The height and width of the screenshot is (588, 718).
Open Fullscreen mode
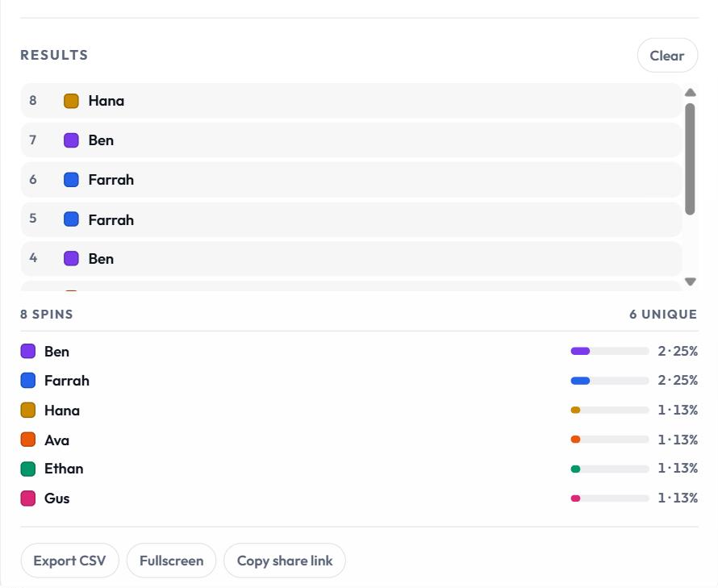(171, 561)
